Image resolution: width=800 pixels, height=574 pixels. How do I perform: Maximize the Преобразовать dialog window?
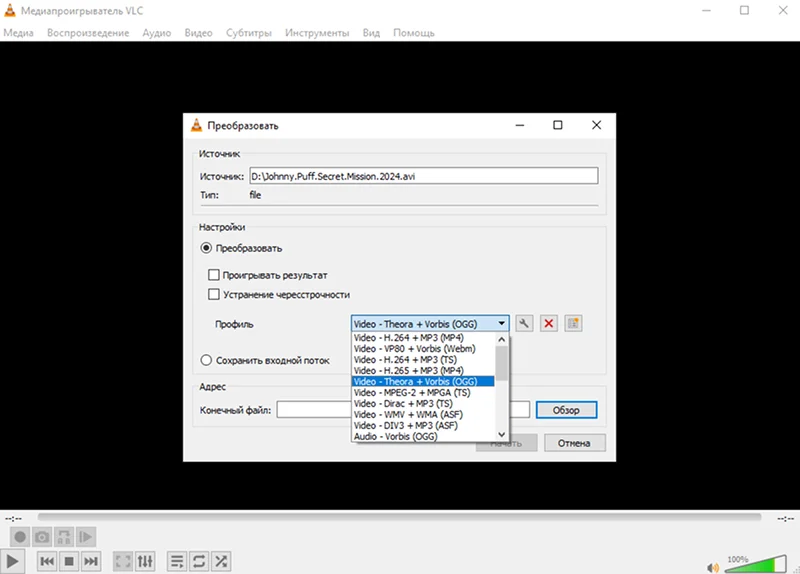[x=558, y=125]
